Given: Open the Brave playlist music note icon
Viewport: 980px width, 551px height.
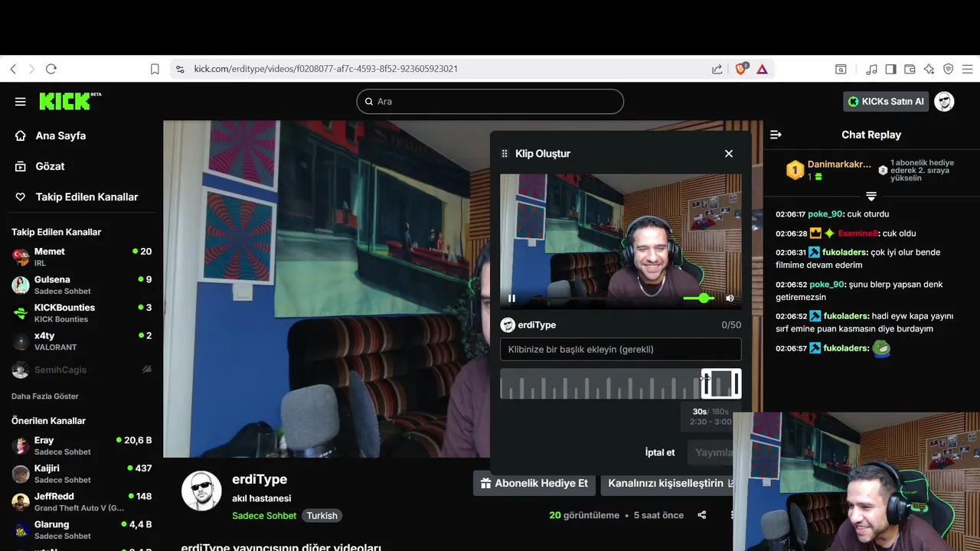Looking at the screenshot, I should click(x=871, y=69).
